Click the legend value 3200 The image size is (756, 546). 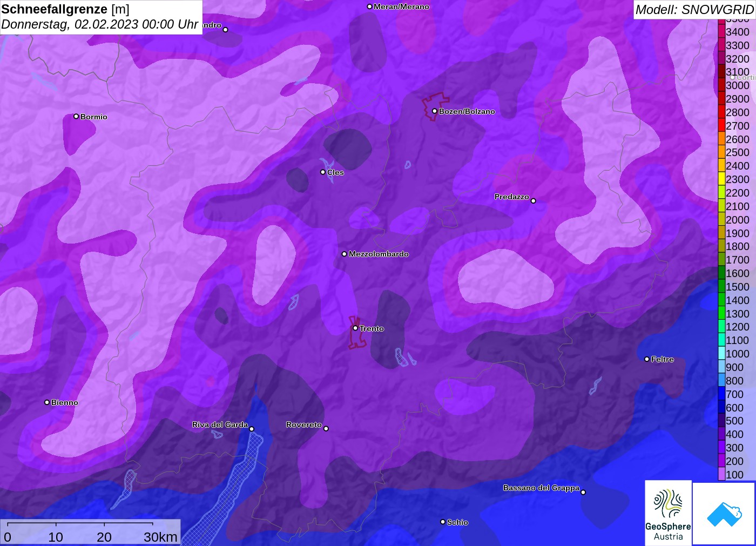point(738,59)
